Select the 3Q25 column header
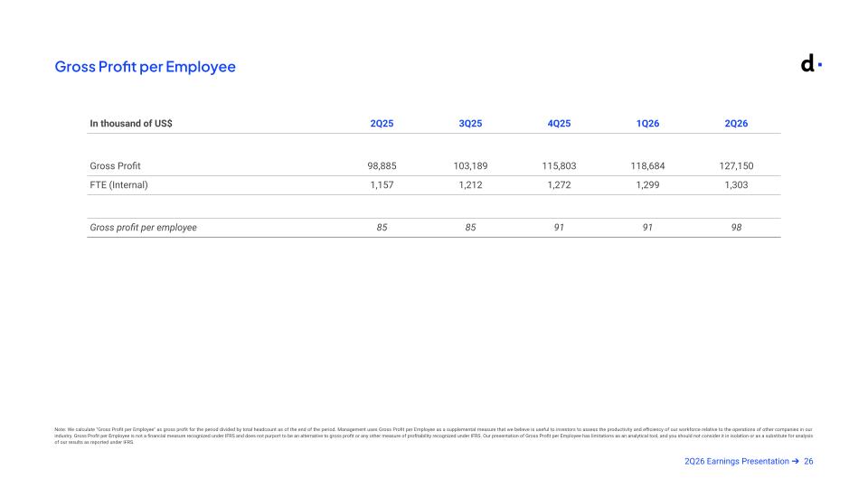 tap(470, 124)
